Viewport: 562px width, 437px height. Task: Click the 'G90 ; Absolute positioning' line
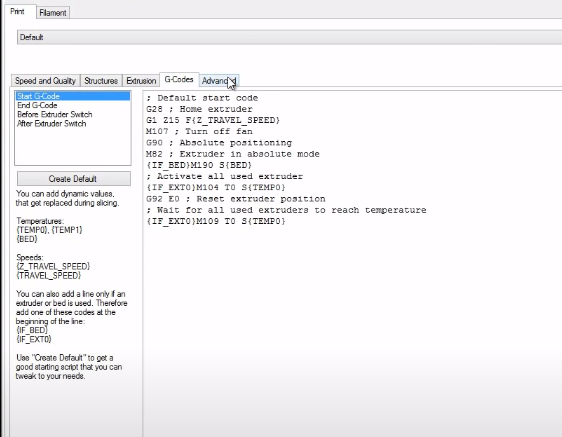point(219,143)
